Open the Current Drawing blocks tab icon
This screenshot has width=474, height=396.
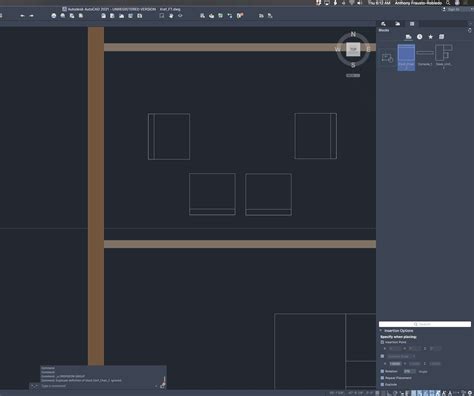click(408, 37)
